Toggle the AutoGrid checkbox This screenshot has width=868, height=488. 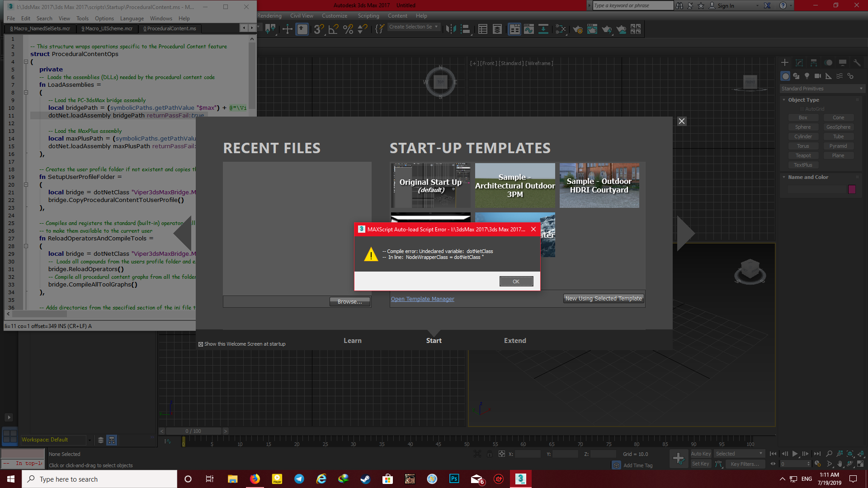[x=802, y=109]
